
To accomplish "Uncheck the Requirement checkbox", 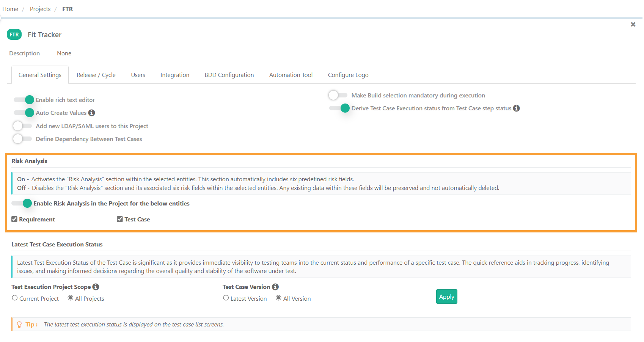I will pyautogui.click(x=14, y=219).
